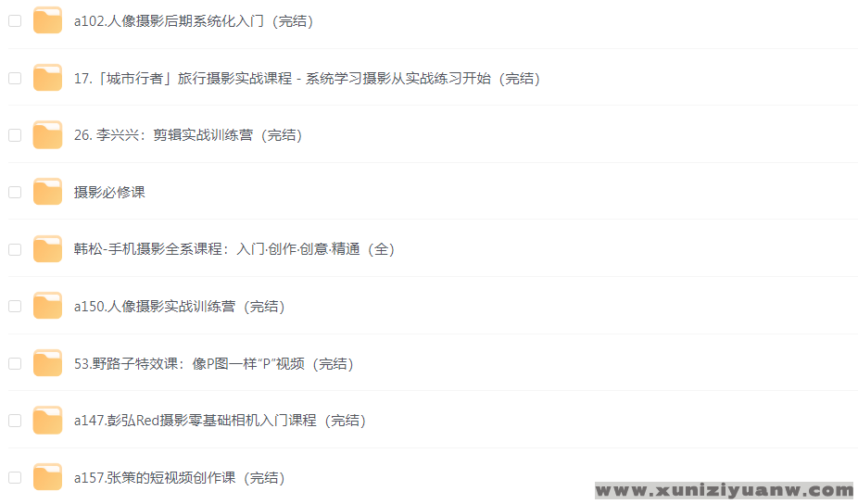Open 17.「城市行者」旅行摄影实战课程 folder name
Screen dimensions: 858x504
307,78
